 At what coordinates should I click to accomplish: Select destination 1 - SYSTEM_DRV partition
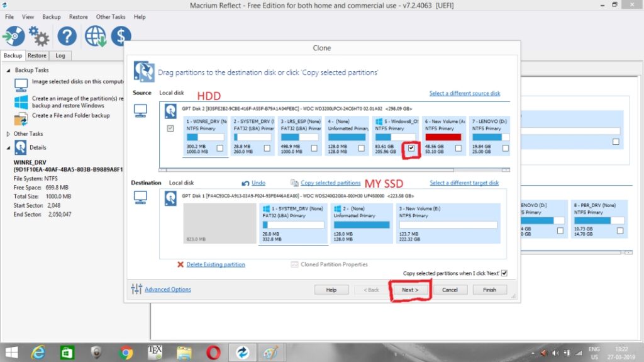tap(293, 223)
